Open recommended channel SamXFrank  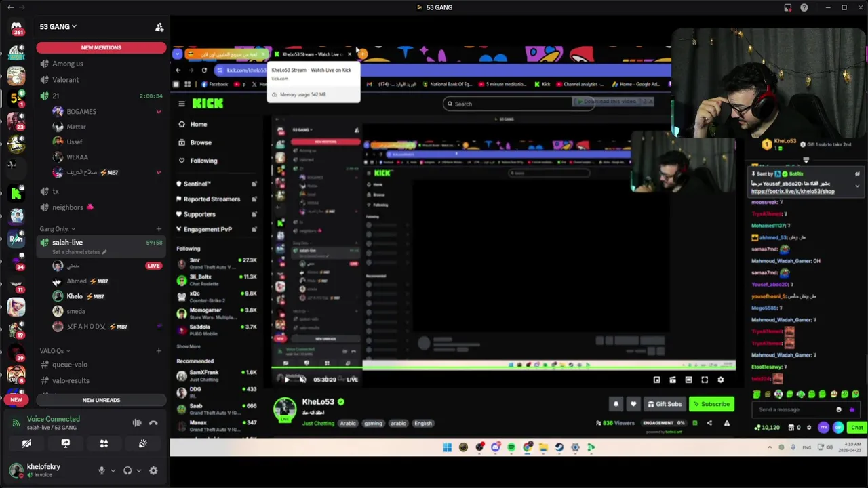coord(216,375)
